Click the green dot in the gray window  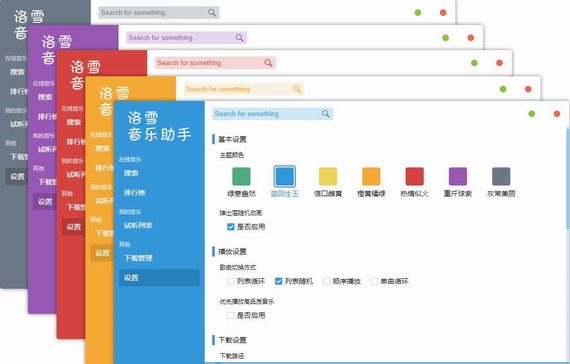tap(418, 13)
